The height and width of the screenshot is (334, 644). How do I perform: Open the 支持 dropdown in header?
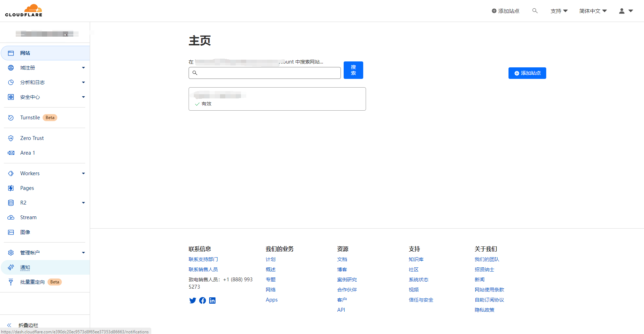[559, 11]
